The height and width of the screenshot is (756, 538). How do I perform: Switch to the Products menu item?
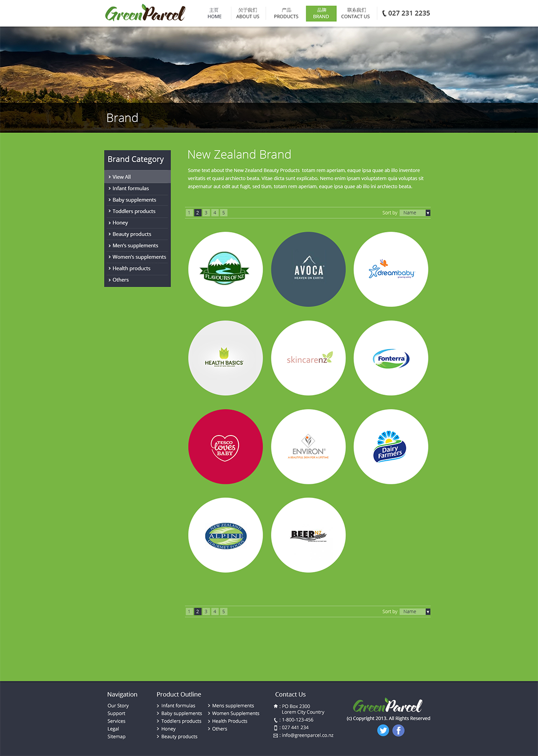click(x=285, y=13)
